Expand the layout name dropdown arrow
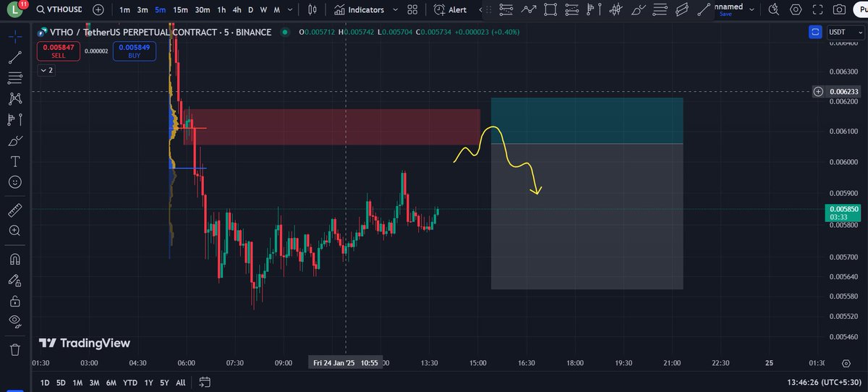The width and height of the screenshot is (868, 392). point(752,9)
